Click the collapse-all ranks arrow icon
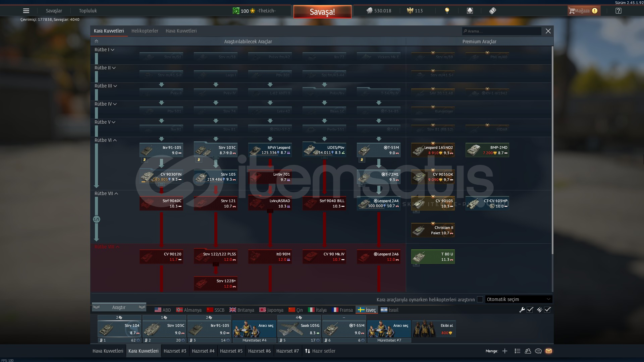Screen dimensions: 644x362 pos(96,41)
